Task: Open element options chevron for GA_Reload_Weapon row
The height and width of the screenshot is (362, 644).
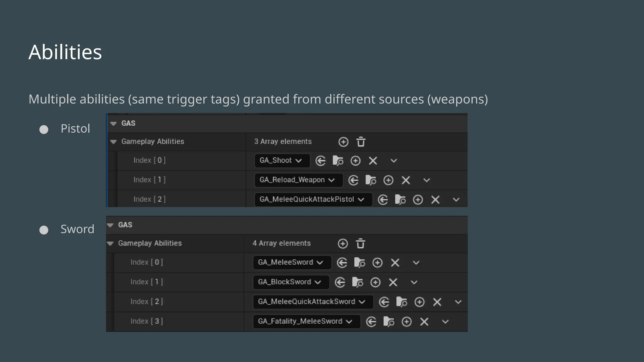Action: click(x=427, y=180)
